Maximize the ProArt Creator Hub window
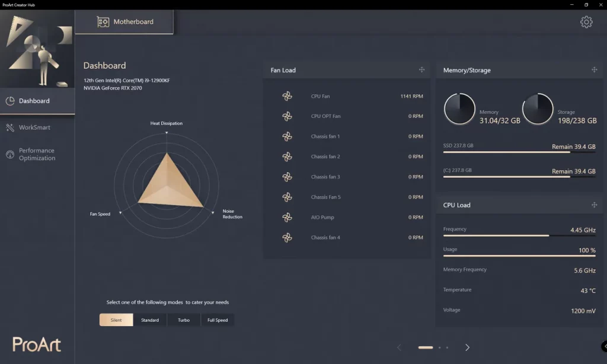Viewport: 607px width, 364px height. click(x=586, y=5)
